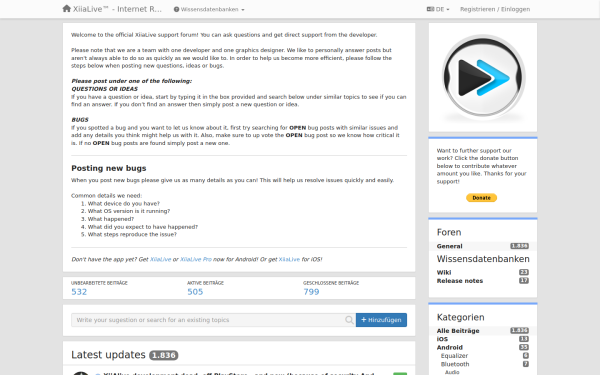600x375 pixels.
Task: Click the 532 unbearbeitete Beiträge count
Action: (79, 292)
